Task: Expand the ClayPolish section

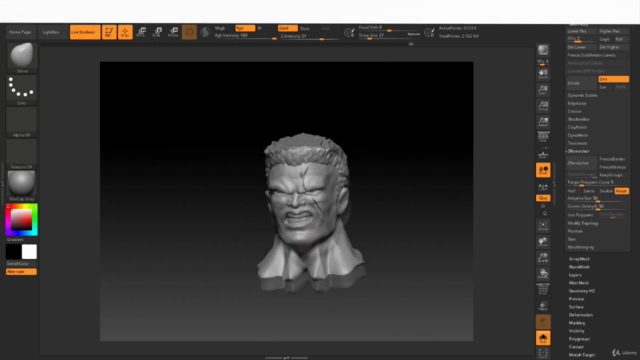Action: (577, 127)
